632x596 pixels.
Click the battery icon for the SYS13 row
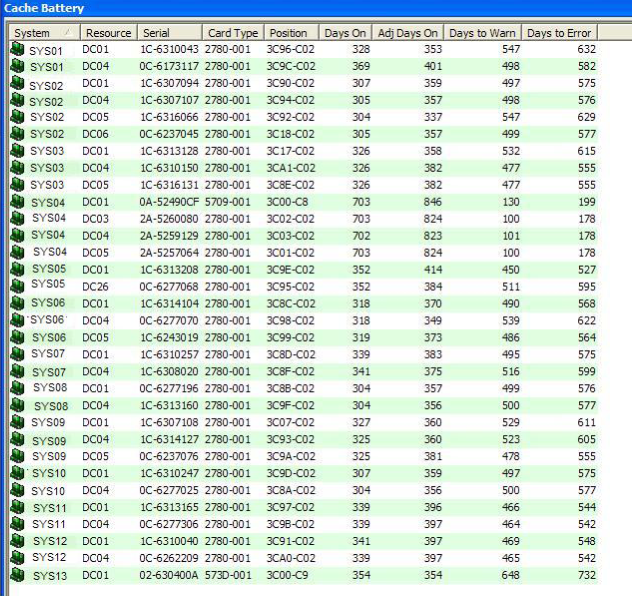[17, 575]
